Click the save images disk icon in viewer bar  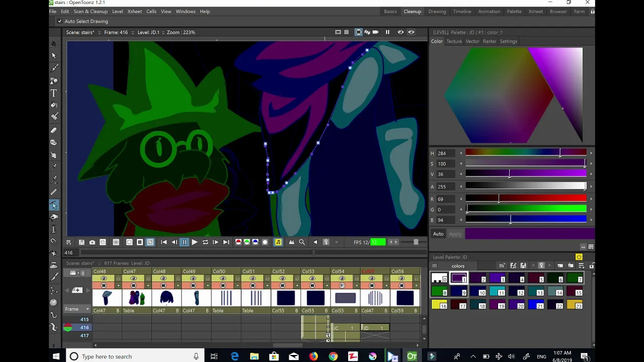coord(82,242)
